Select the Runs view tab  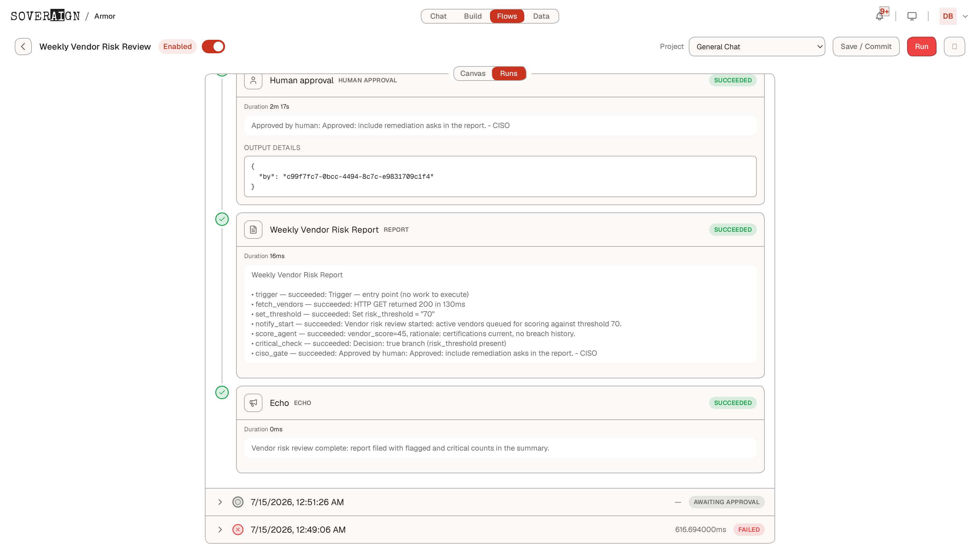coord(509,73)
